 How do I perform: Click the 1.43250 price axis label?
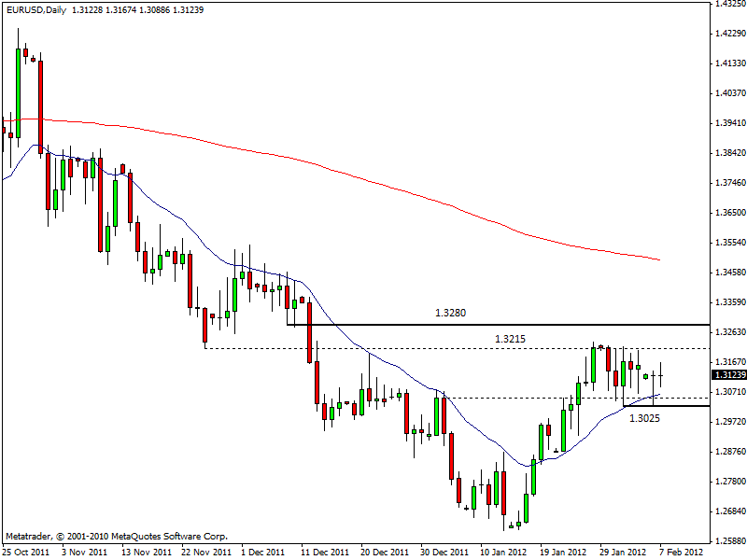click(x=727, y=4)
